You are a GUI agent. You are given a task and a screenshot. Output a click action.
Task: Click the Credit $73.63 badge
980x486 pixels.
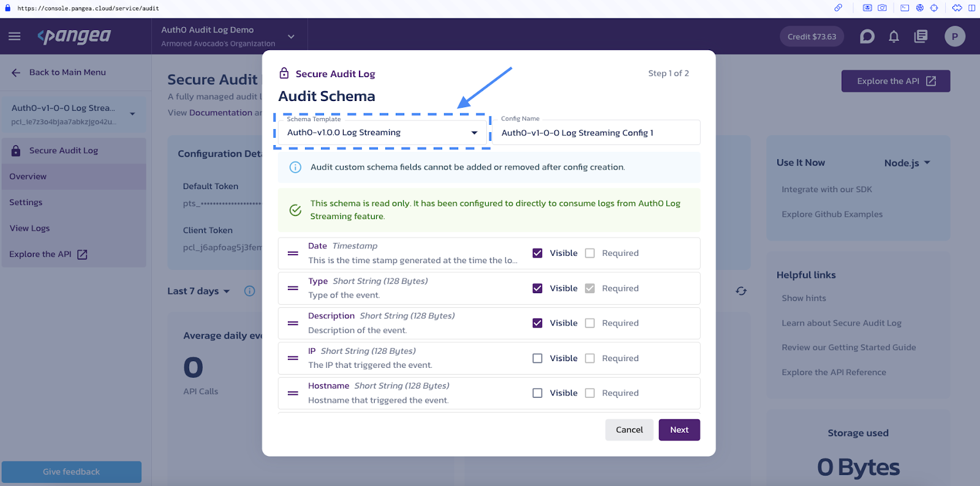tap(812, 37)
